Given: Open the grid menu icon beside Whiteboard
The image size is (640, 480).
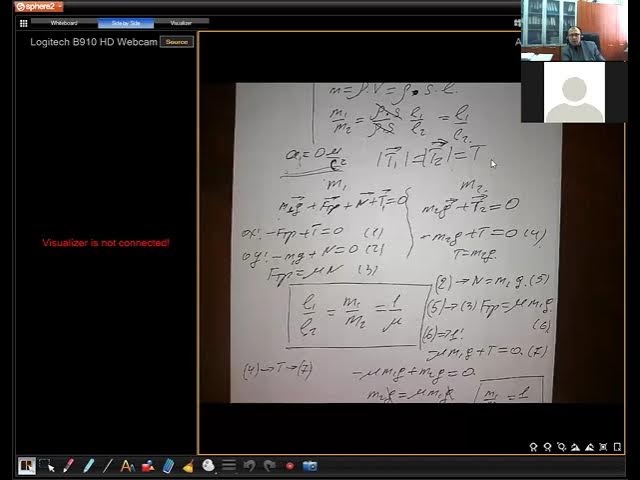Looking at the screenshot, I should tap(24, 23).
